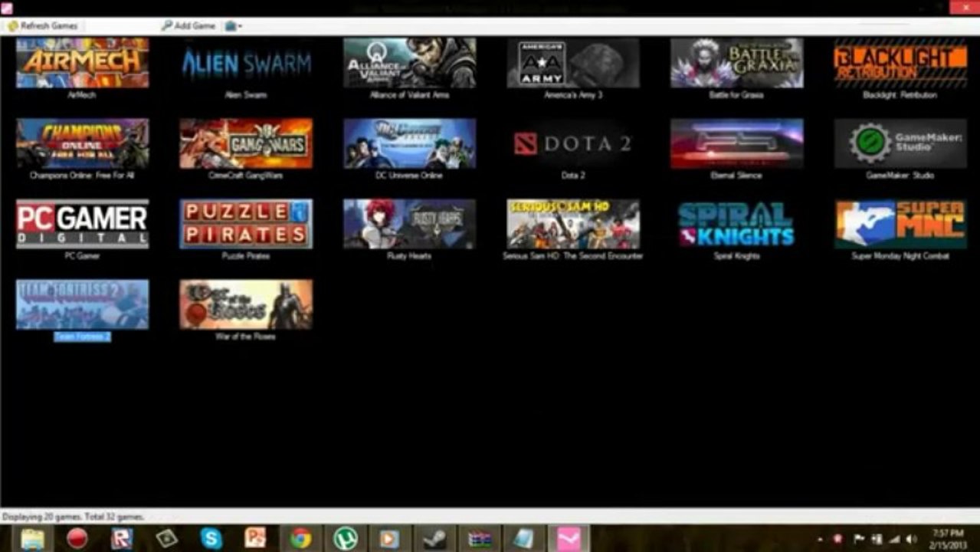Select the Alien Swarm game banner
Image resolution: width=980 pixels, height=552 pixels.
246,63
